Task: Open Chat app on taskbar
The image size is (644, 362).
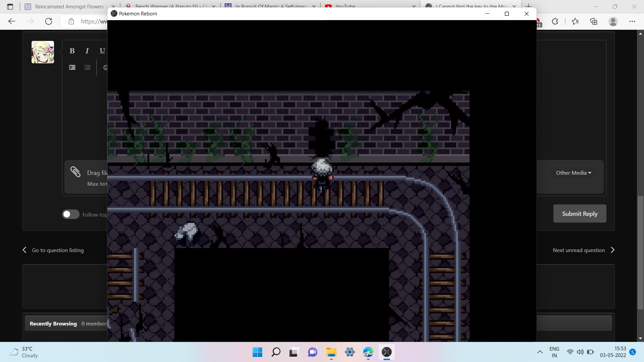Action: [313, 352]
